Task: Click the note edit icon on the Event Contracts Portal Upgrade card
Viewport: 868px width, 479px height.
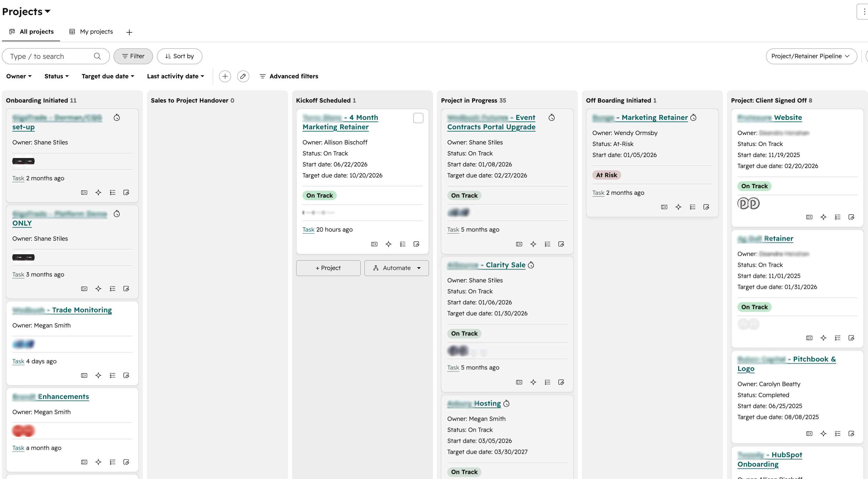Action: (x=561, y=244)
